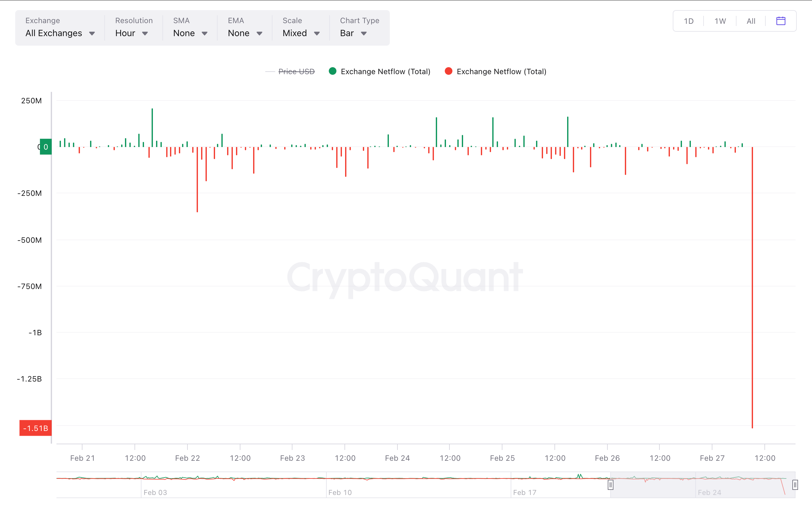This screenshot has height=507, width=812.
Task: Switch to the 1D timeframe
Action: [x=689, y=21]
